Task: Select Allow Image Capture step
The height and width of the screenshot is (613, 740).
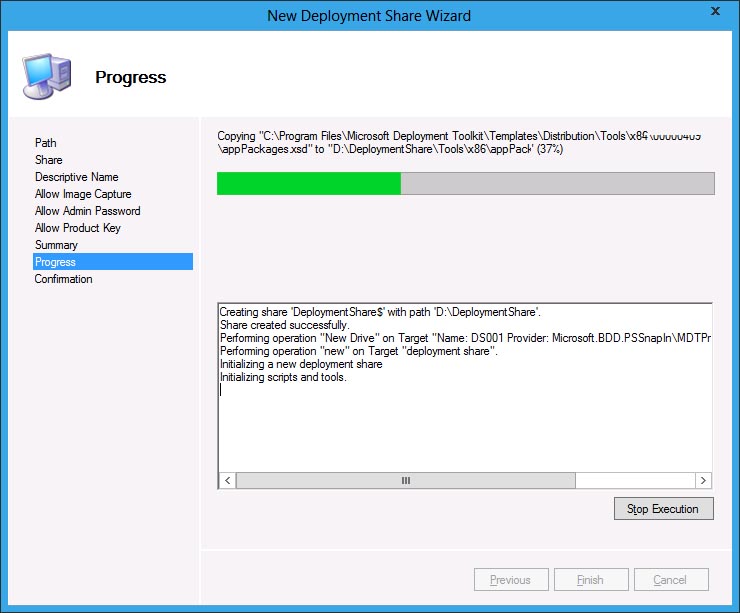Action: pyautogui.click(x=83, y=194)
